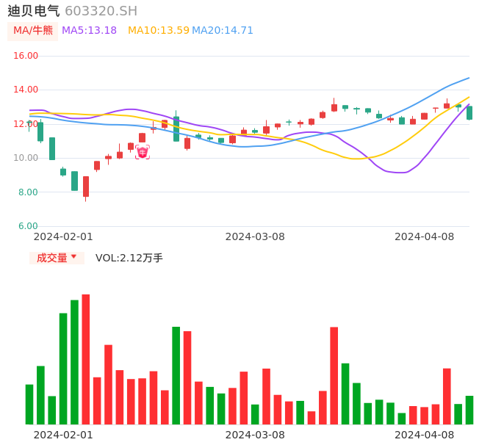Click the first green volume bar on the left

coord(29,404)
